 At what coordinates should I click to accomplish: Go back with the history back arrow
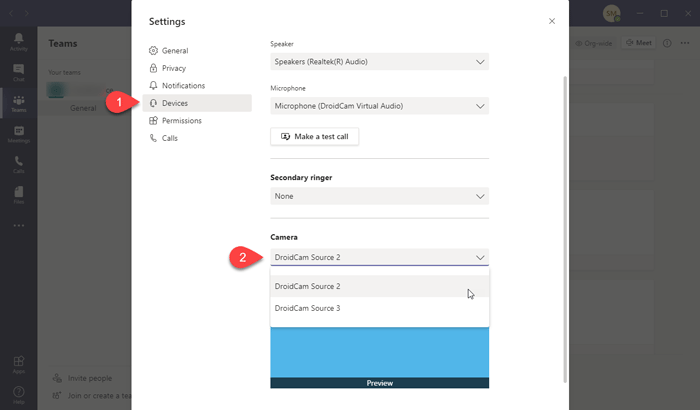(x=11, y=13)
